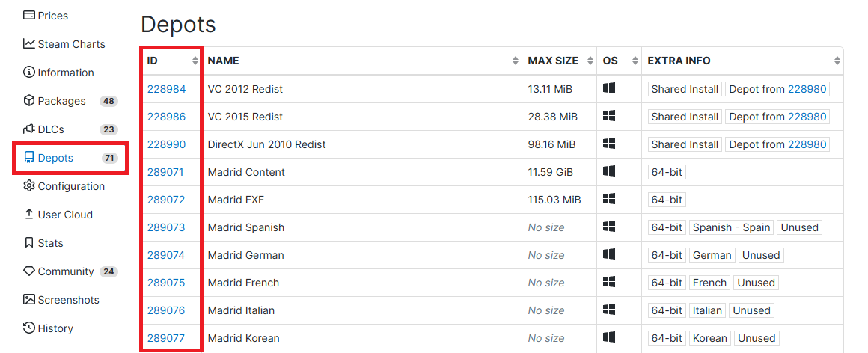Open depot ID 289077 Madrid Korean
Image resolution: width=868 pixels, height=353 pixels.
(166, 338)
